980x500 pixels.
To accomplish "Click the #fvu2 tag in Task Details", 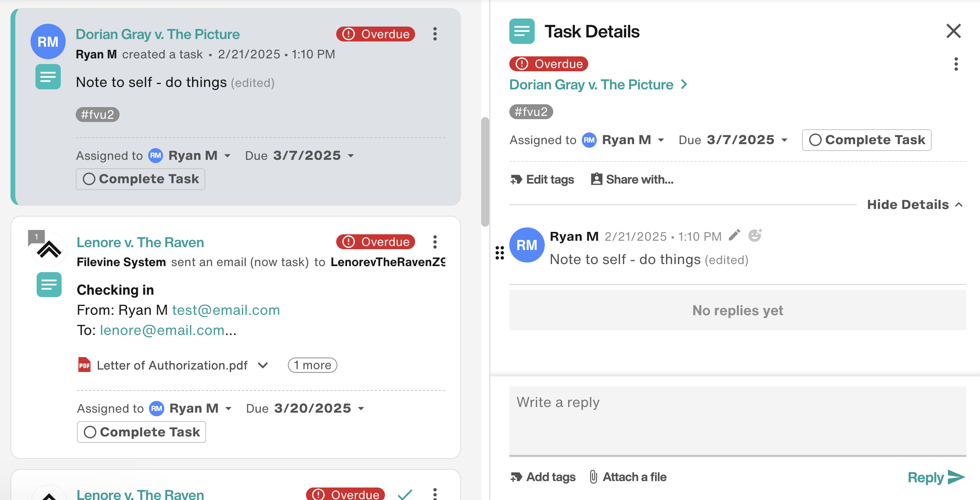I will 531,112.
